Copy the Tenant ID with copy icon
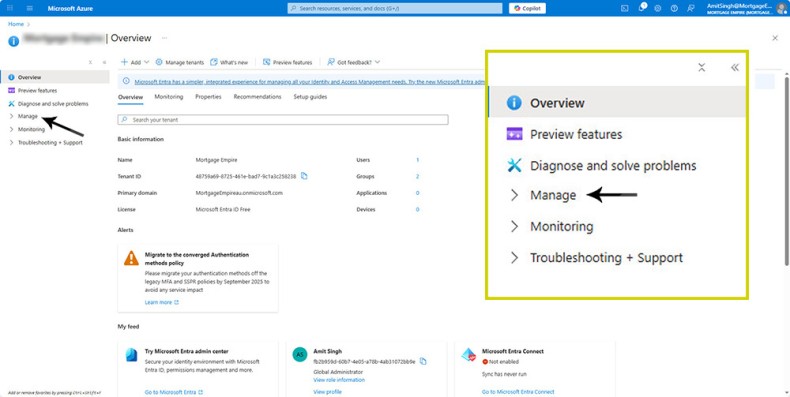Screen dimensions: 790x397 (x=304, y=176)
